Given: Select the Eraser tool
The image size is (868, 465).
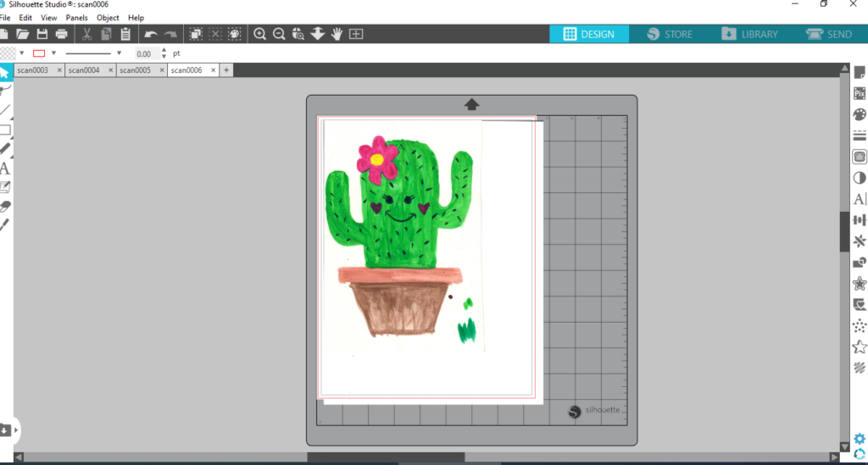Looking at the screenshot, I should click(5, 206).
